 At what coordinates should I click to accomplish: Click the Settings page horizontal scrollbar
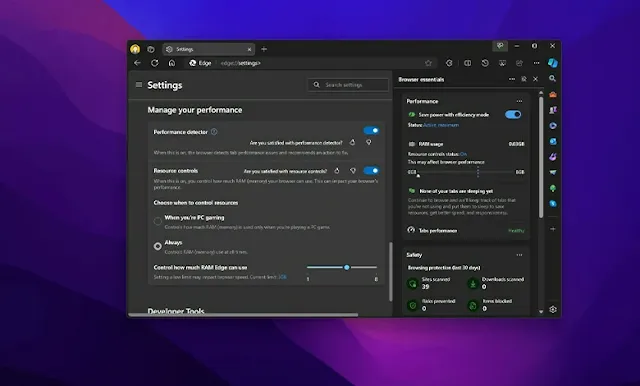(244, 315)
